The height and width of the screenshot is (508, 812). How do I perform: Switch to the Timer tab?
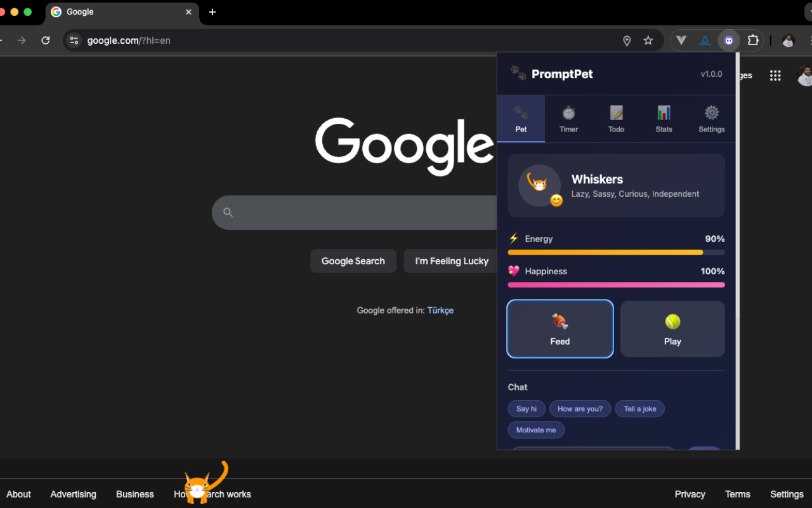(568, 119)
